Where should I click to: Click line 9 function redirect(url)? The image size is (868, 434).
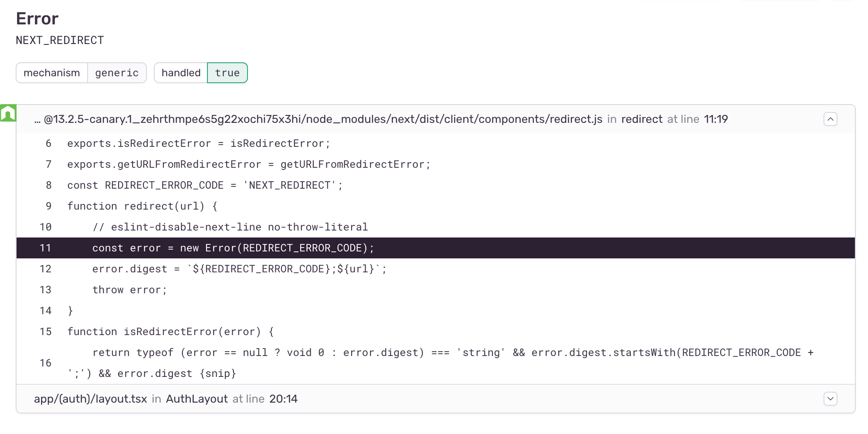(142, 206)
